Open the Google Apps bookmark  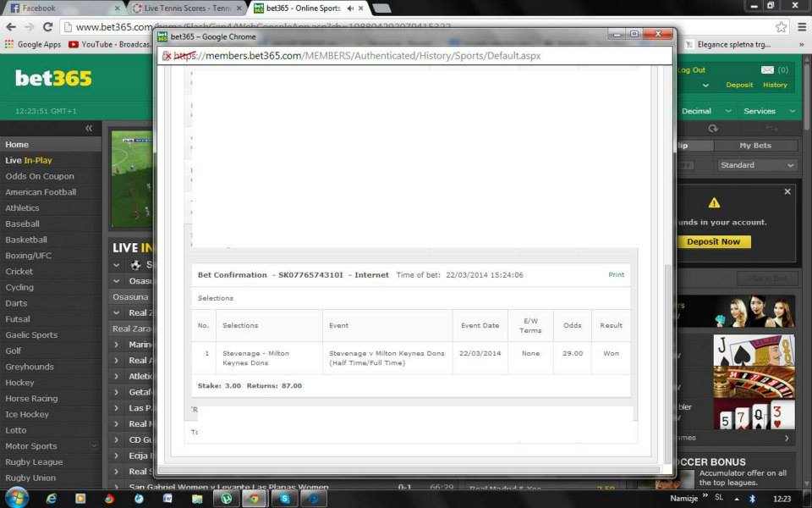(33, 45)
